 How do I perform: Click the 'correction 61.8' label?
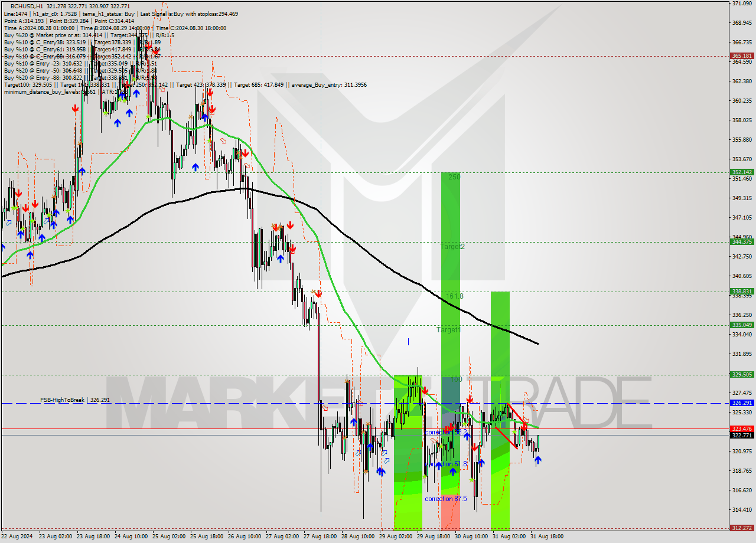[446, 464]
